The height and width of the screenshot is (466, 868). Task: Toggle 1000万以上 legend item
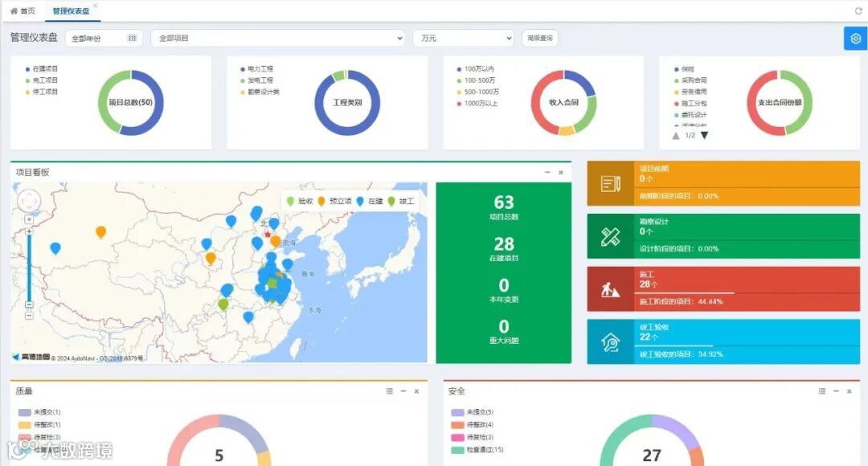tap(477, 104)
